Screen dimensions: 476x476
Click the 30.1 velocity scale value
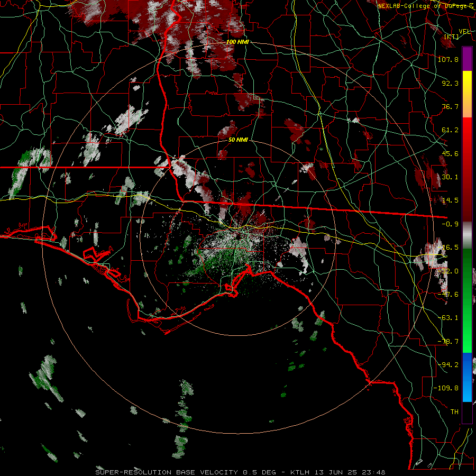pyautogui.click(x=450, y=177)
